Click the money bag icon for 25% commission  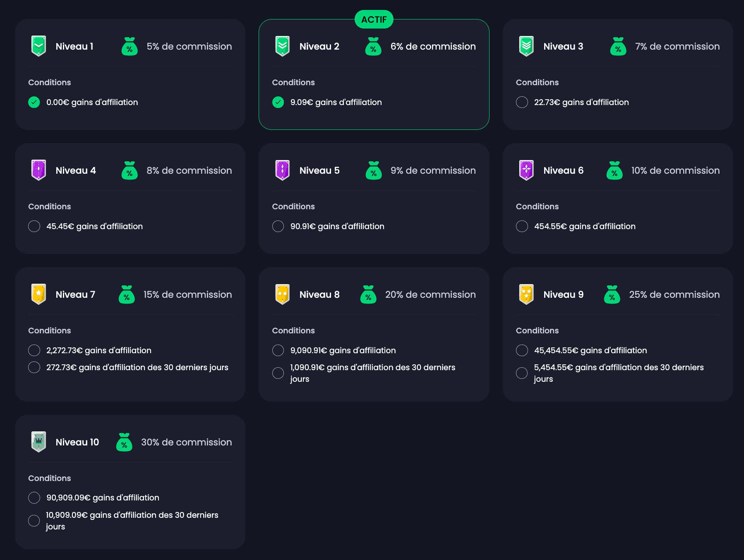pos(612,294)
